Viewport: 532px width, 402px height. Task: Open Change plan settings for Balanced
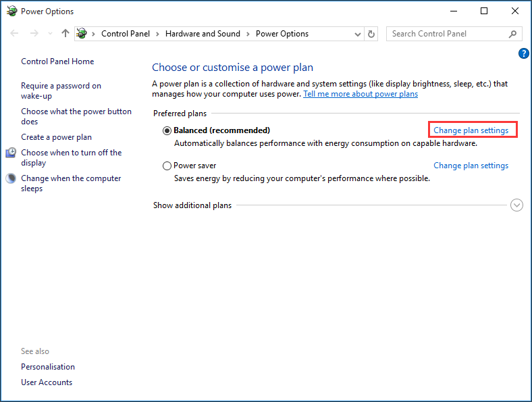pyautogui.click(x=471, y=130)
